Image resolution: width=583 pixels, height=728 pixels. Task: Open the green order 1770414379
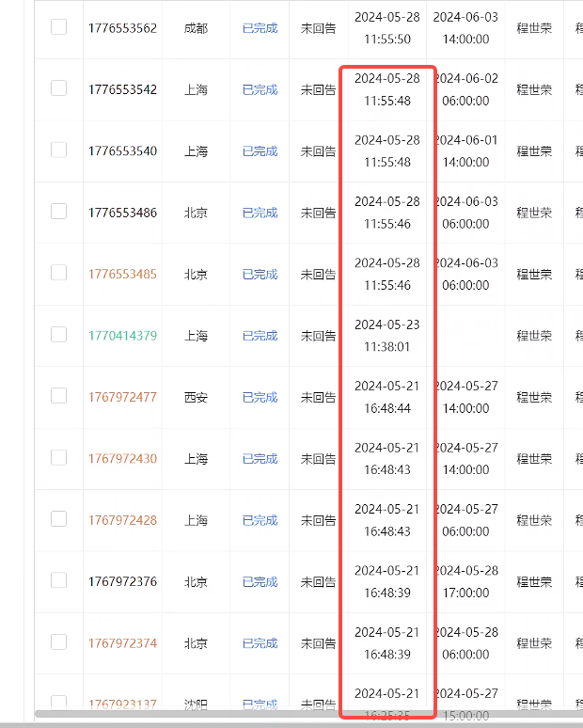click(122, 336)
